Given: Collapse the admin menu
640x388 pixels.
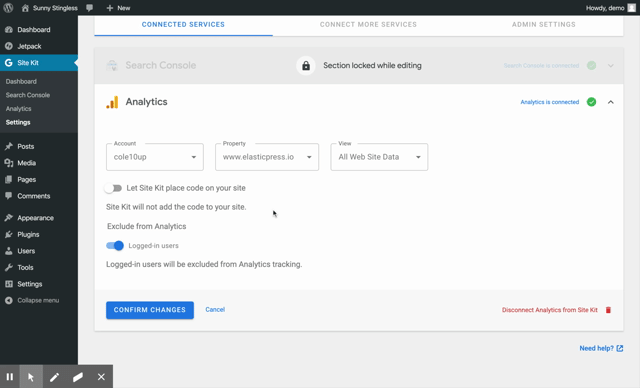Looking at the screenshot, I should pyautogui.click(x=32, y=301).
